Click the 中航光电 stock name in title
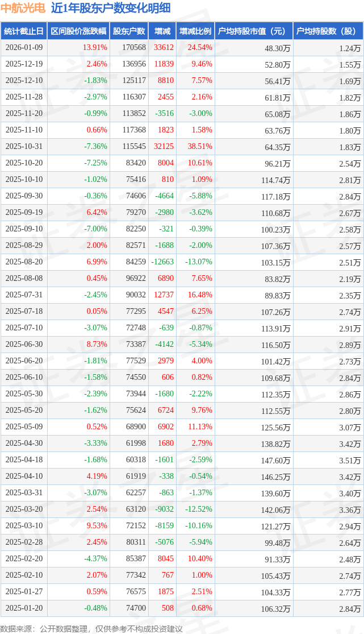The image size is (364, 634). 23,8
